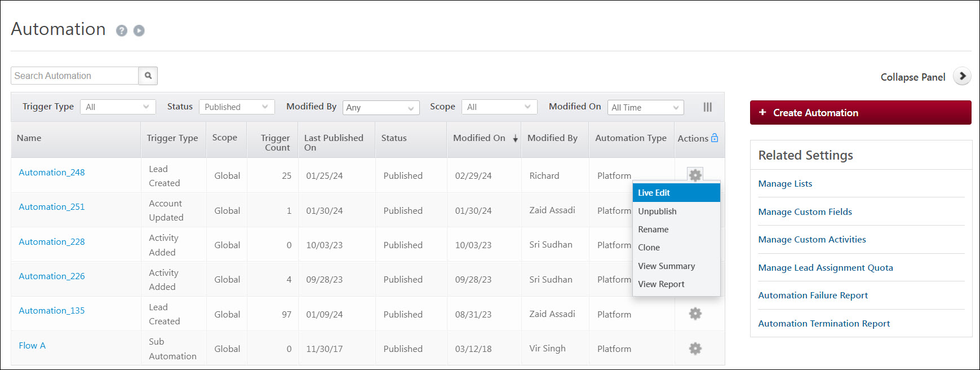Open the Automation help question icon
The height and width of the screenshot is (370, 980).
click(x=122, y=30)
